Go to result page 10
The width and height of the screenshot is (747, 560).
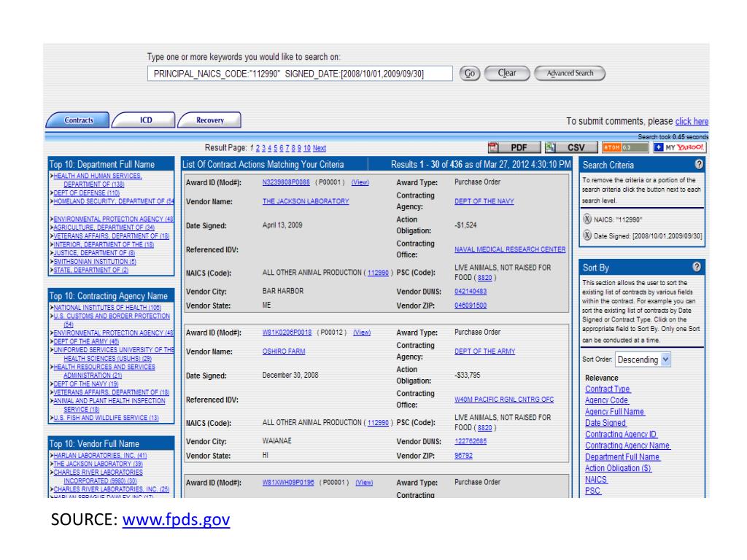[307, 148]
